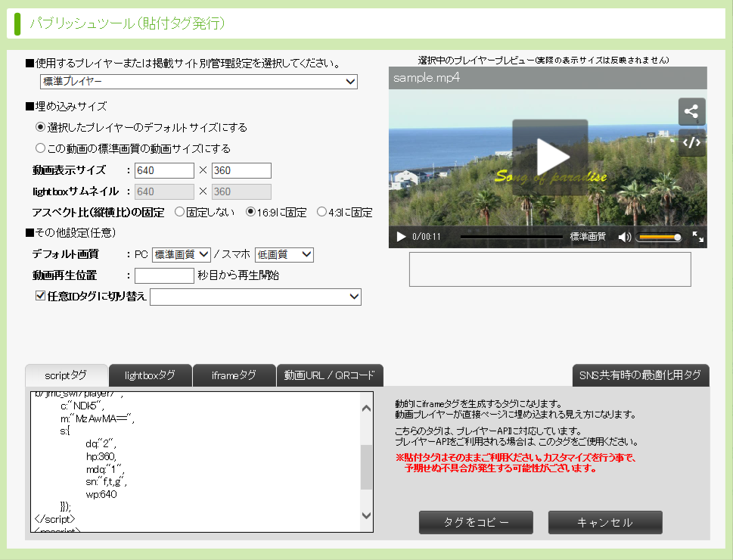The width and height of the screenshot is (733, 560).
Task: Open the SNS共有時の最適化用タグ tab
Action: pyautogui.click(x=641, y=375)
